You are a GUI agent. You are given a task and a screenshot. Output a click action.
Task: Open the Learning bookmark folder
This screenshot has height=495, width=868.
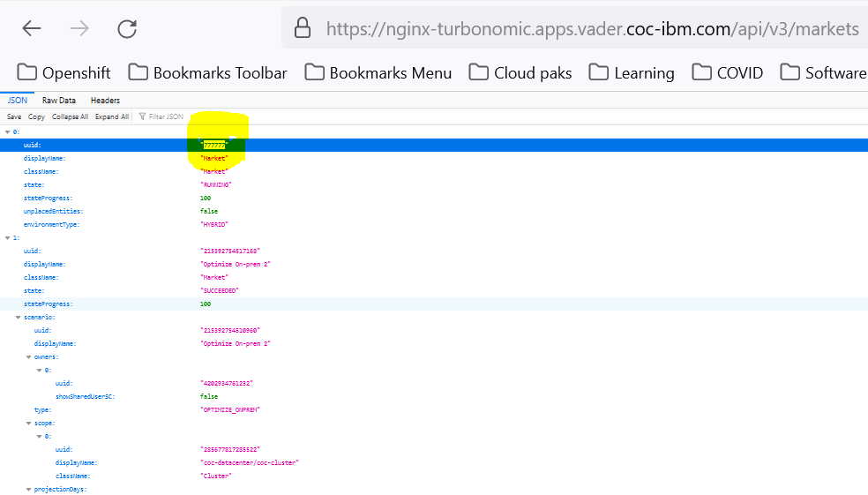[632, 72]
